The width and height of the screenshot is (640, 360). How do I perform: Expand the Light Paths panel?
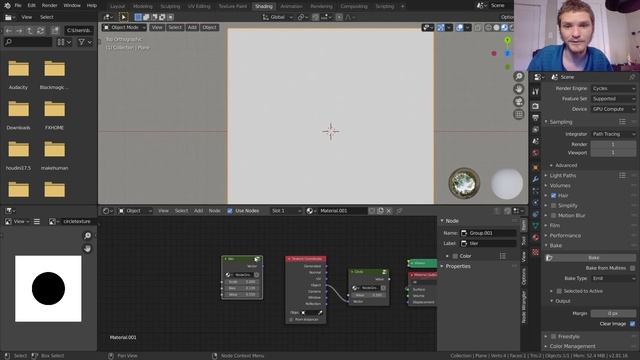tap(562, 176)
